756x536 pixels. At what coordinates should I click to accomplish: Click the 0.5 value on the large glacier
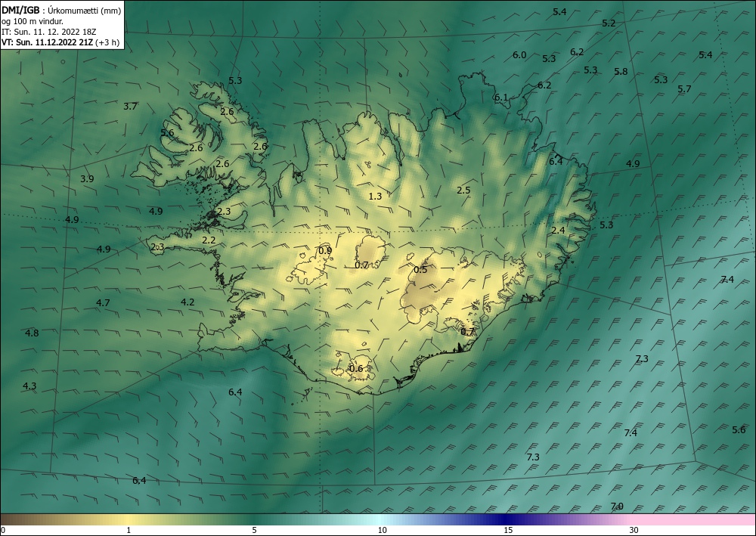click(x=420, y=270)
